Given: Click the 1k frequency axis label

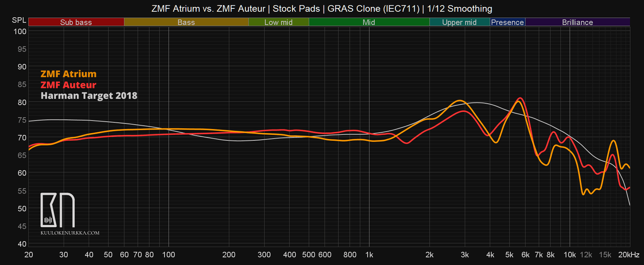Looking at the screenshot, I should [x=369, y=255].
